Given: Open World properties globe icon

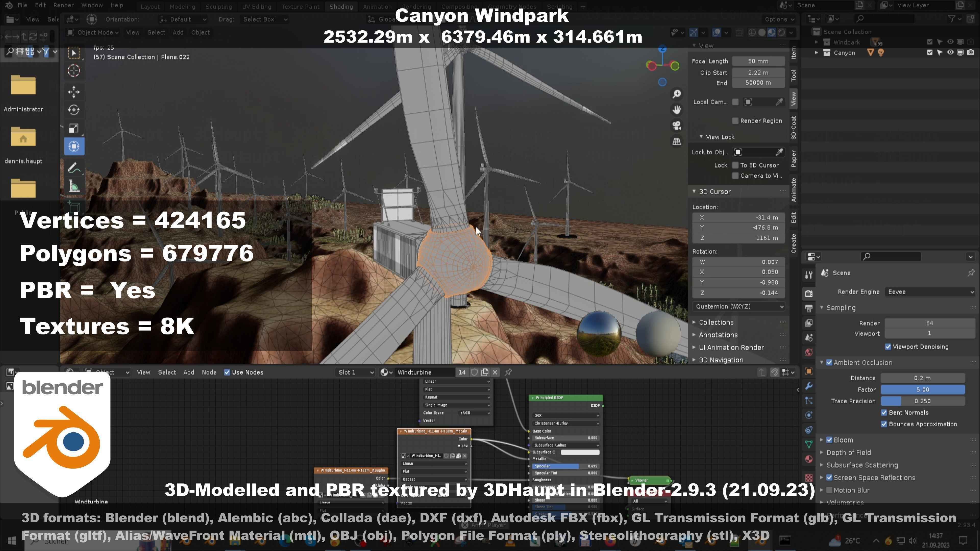Looking at the screenshot, I should [x=809, y=353].
